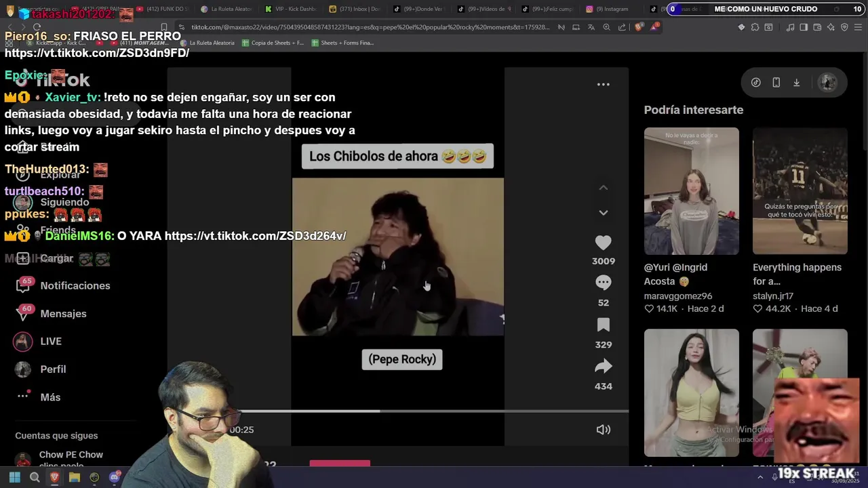Click the video progress bar

point(433,411)
